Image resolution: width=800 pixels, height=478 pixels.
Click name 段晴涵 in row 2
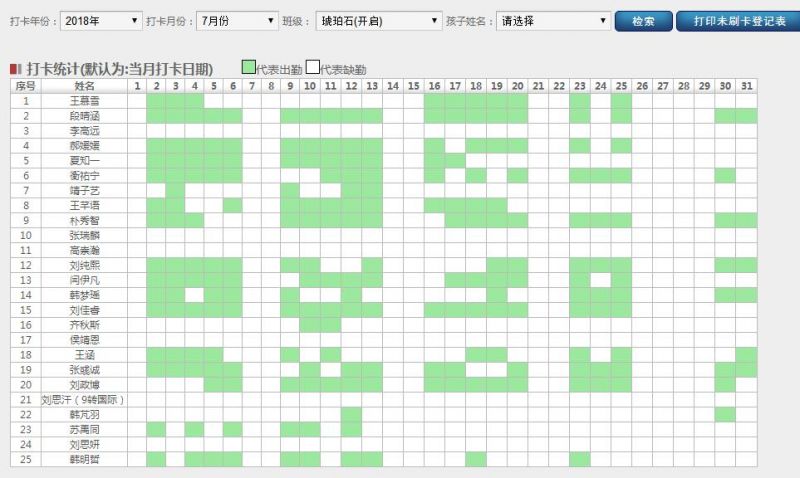[84, 116]
